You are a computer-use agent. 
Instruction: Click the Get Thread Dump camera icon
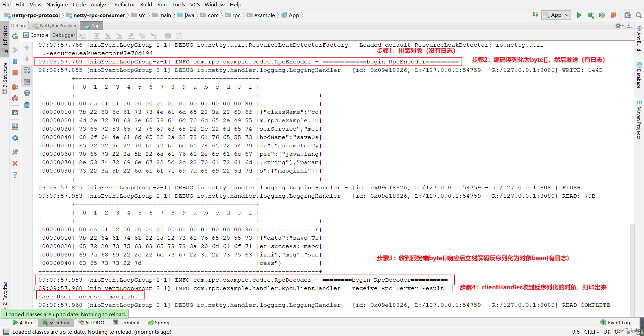(x=15, y=112)
